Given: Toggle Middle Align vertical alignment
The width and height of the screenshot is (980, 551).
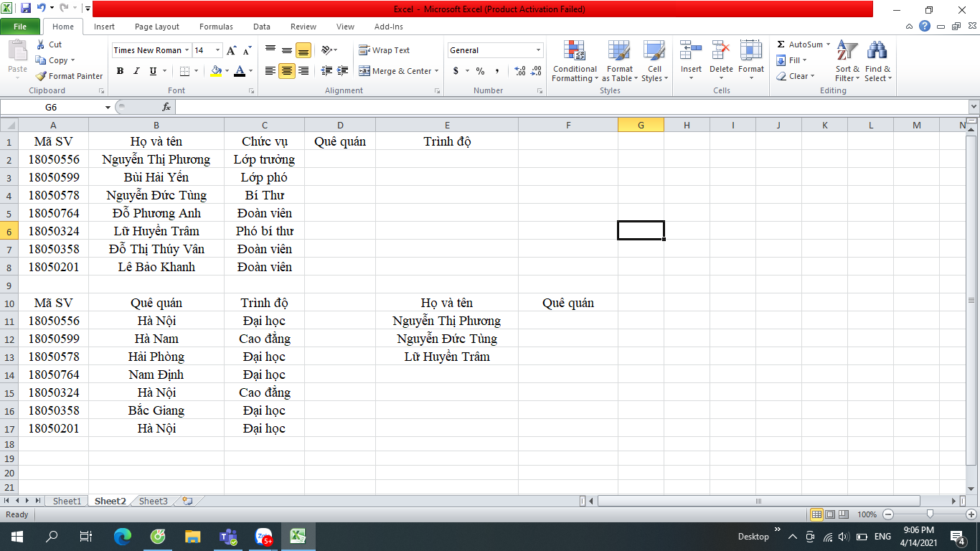Looking at the screenshot, I should tap(286, 50).
